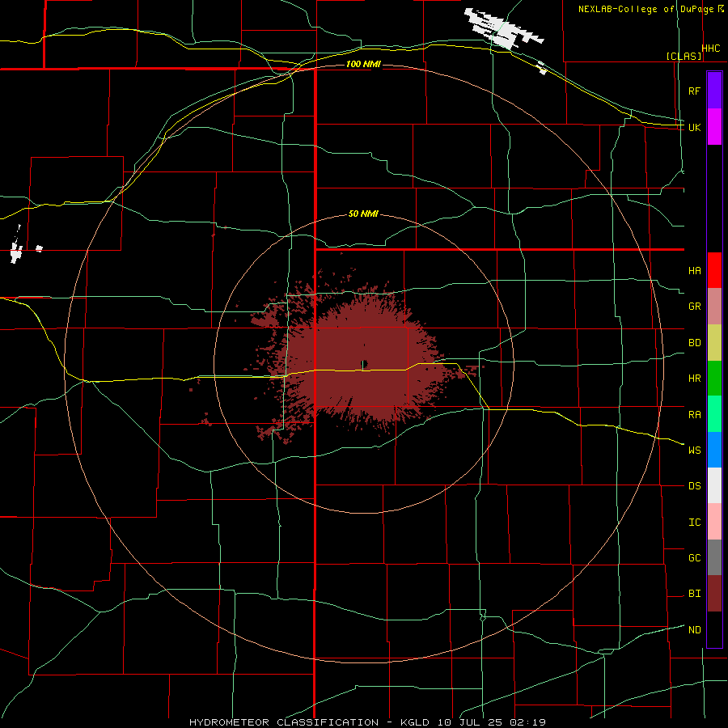Image resolution: width=728 pixels, height=728 pixels.
Task: Click the GC legend label
Action: [x=695, y=558]
